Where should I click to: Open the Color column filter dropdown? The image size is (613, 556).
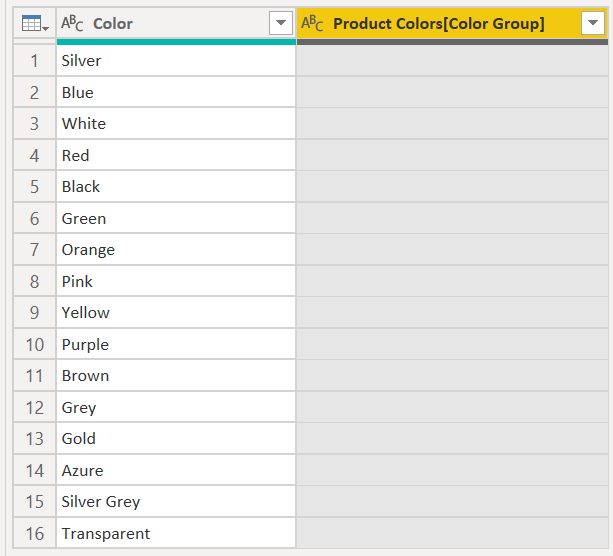[280, 23]
